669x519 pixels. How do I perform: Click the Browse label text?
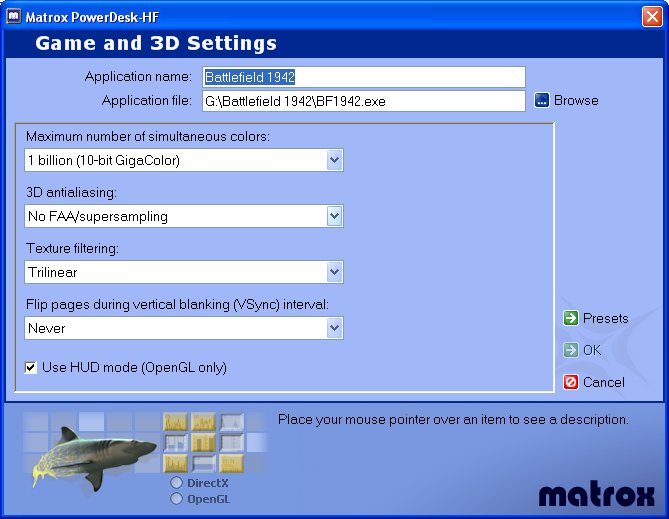pos(576,101)
